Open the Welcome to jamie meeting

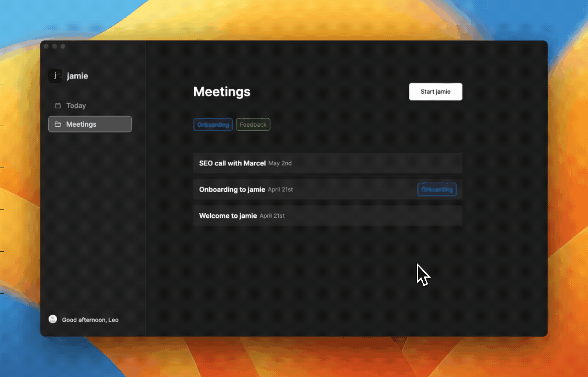click(328, 216)
